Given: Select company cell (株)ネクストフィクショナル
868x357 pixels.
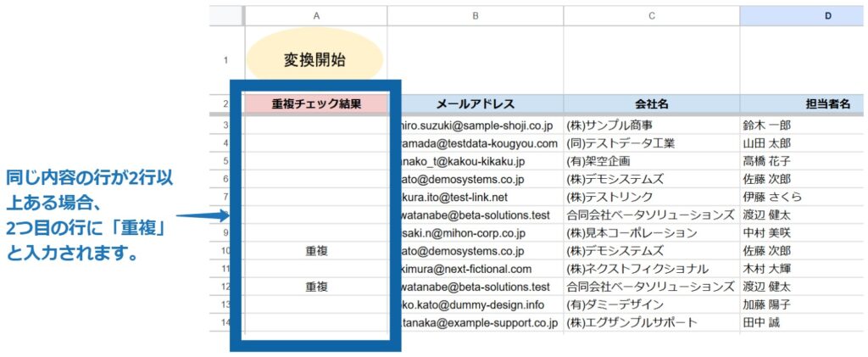Looking at the screenshot, I should [x=652, y=269].
